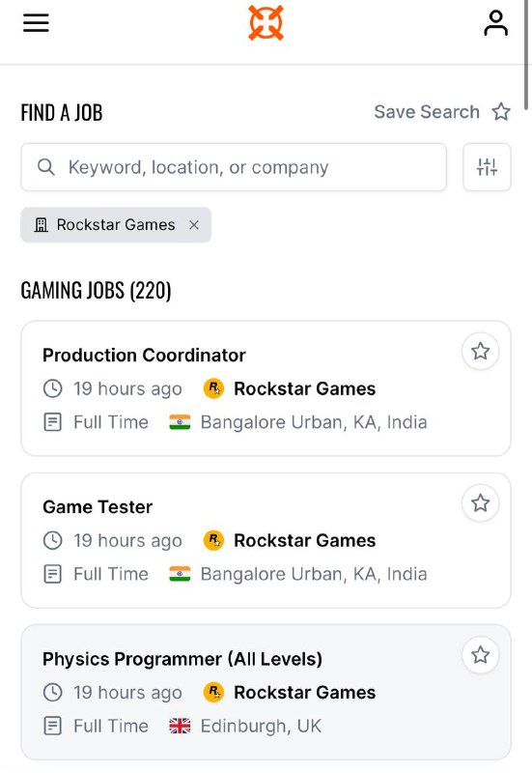The image size is (532, 773).
Task: Click the UK flag on Edinburgh listing
Action: click(180, 726)
